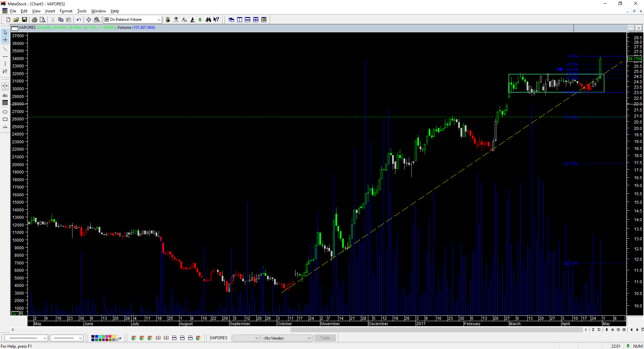Click the undo arrow icon
644x349 pixels.
pos(79,20)
